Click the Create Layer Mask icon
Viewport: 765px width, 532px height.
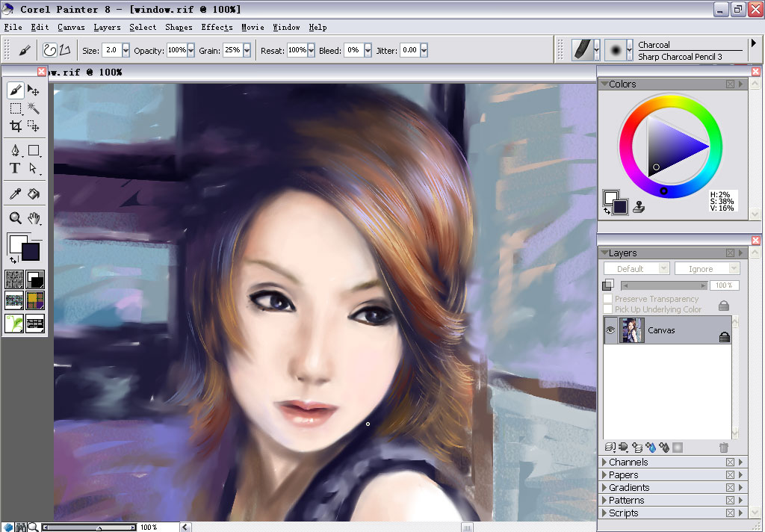coord(678,447)
